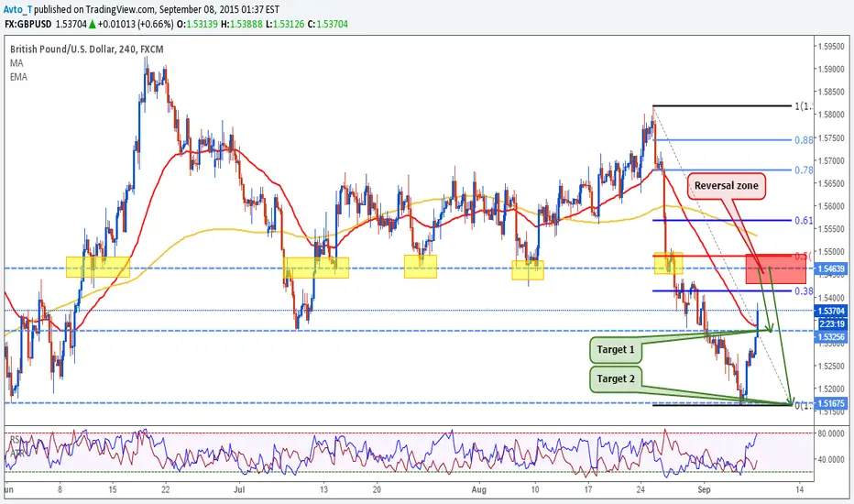Click the 1.57000 price scale value
Image resolution: width=854 pixels, height=504 pixels.
[x=833, y=160]
